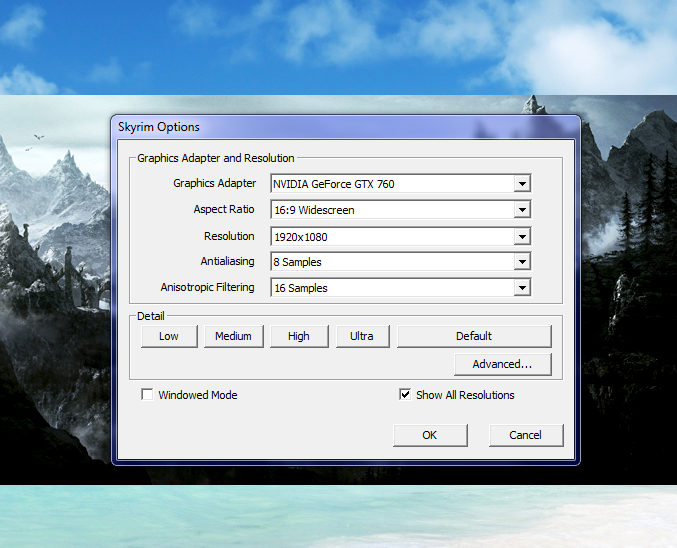The image size is (677, 548).
Task: Expand the Antialiasing dropdown arrow
Action: click(x=522, y=262)
